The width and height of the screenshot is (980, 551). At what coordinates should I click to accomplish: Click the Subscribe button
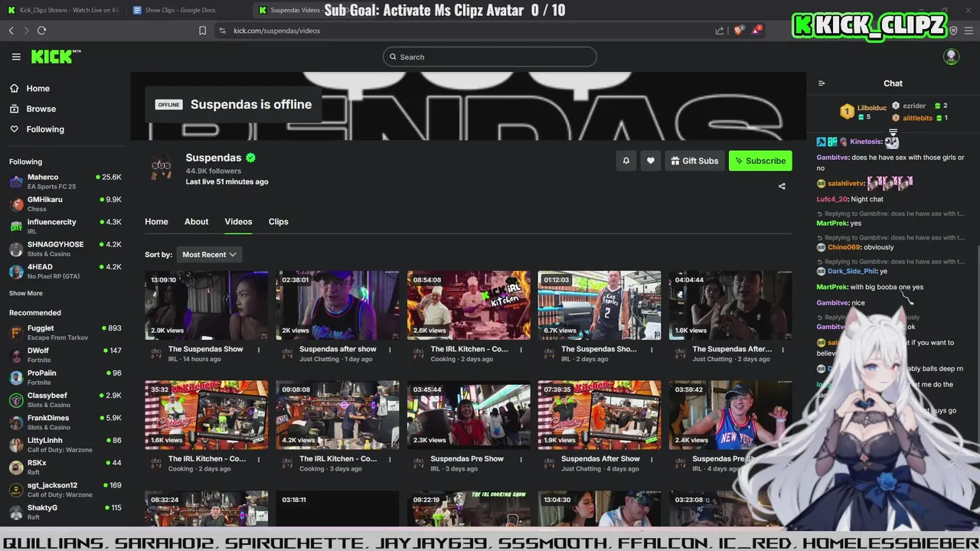[760, 161]
